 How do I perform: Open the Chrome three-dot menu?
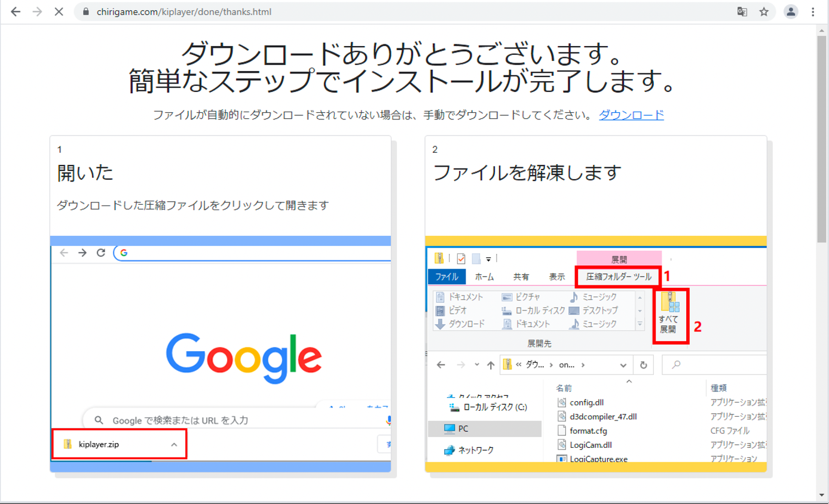[x=813, y=12]
